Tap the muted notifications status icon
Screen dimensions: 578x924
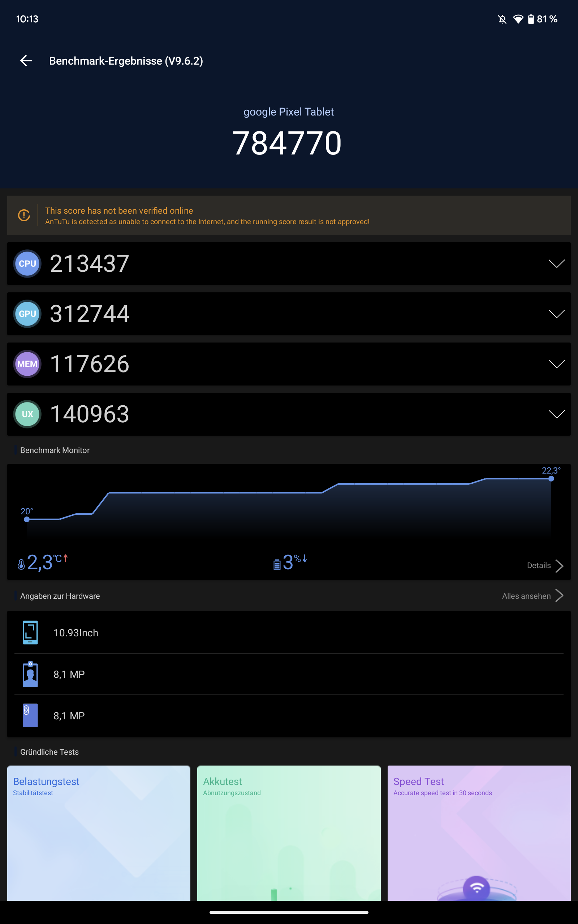[x=502, y=19]
